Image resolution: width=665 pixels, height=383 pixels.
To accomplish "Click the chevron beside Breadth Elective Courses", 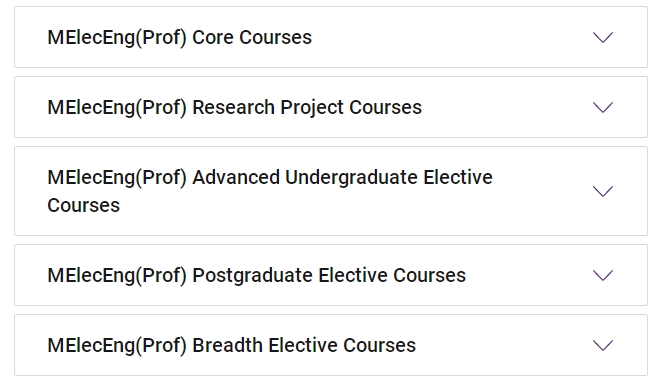I will pos(602,345).
